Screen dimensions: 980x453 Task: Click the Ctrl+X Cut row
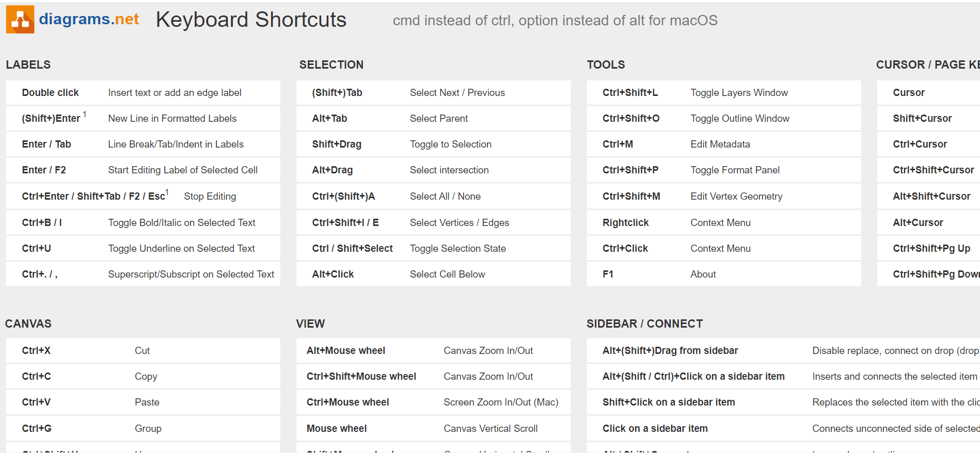(x=143, y=351)
